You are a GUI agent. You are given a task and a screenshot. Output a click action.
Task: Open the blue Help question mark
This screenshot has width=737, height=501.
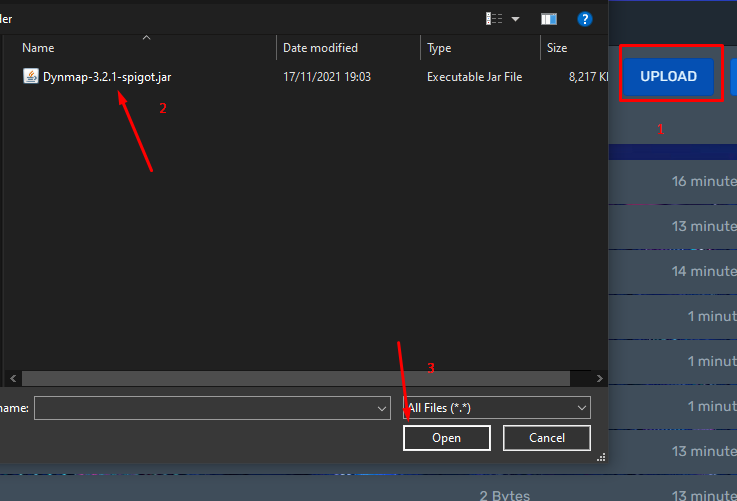click(x=584, y=19)
